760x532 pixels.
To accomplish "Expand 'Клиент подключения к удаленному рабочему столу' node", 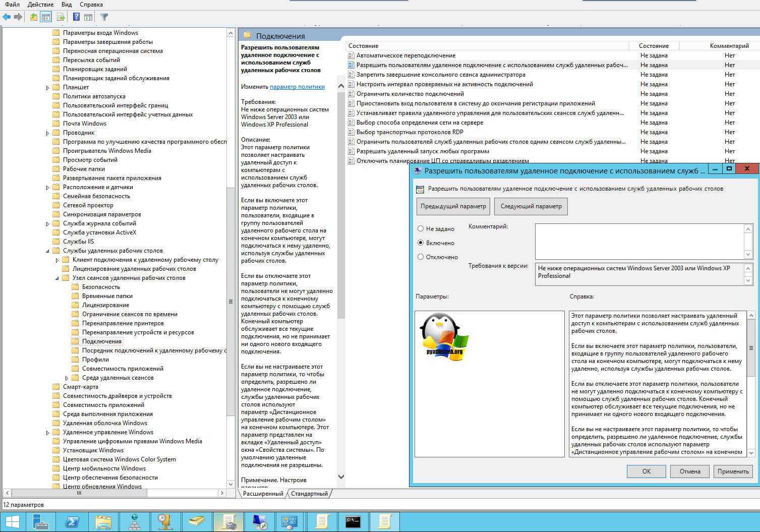I will [x=57, y=260].
